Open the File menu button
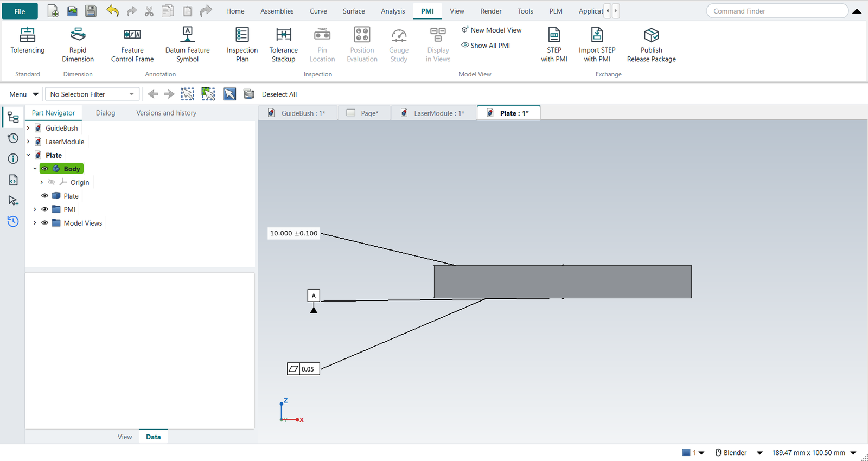 click(20, 11)
